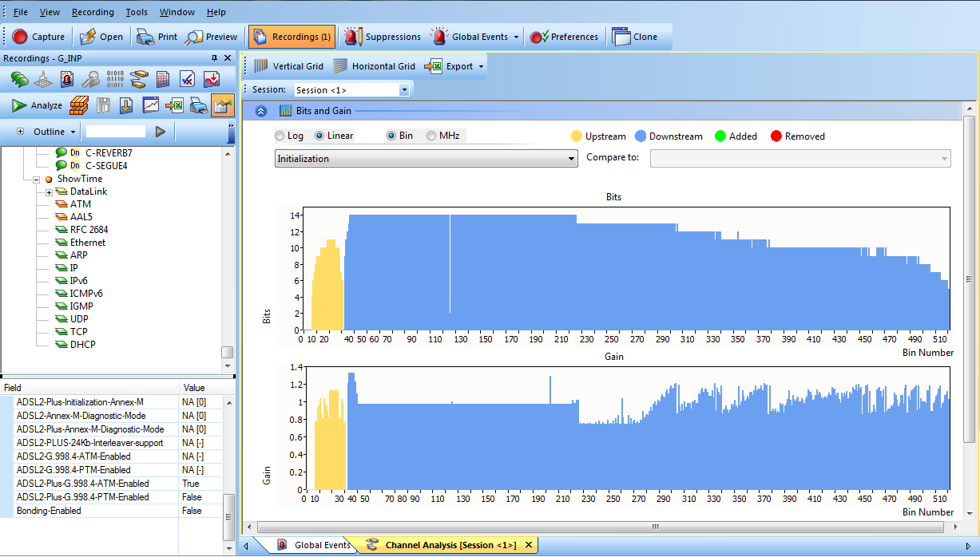Open the Recording menu
This screenshot has height=557, width=980.
tap(93, 12)
